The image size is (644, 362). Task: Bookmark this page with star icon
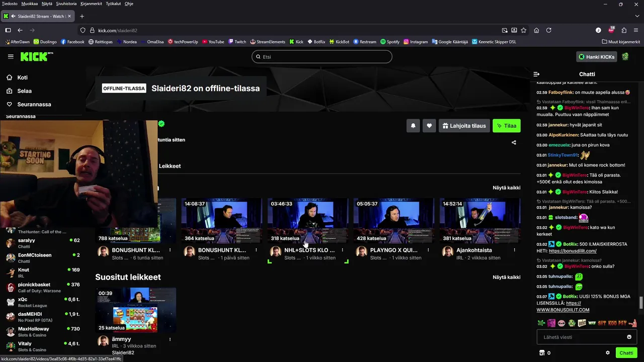point(524,30)
